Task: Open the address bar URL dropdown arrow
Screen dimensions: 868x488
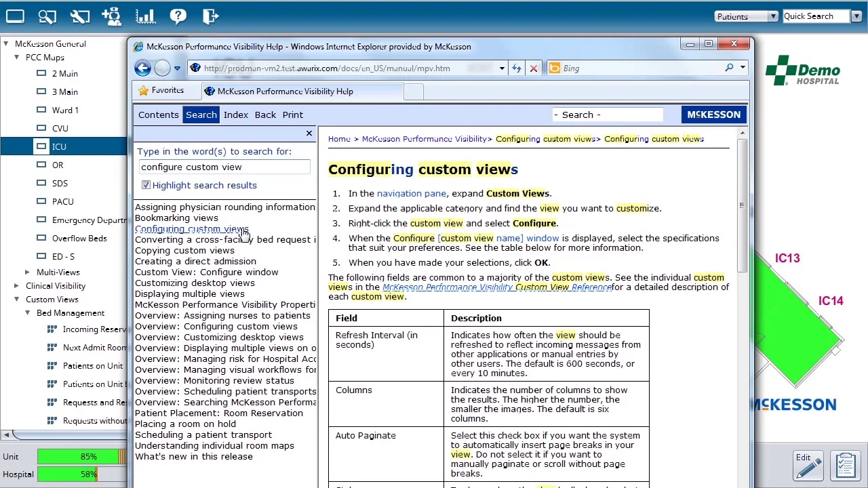Action: coord(502,68)
